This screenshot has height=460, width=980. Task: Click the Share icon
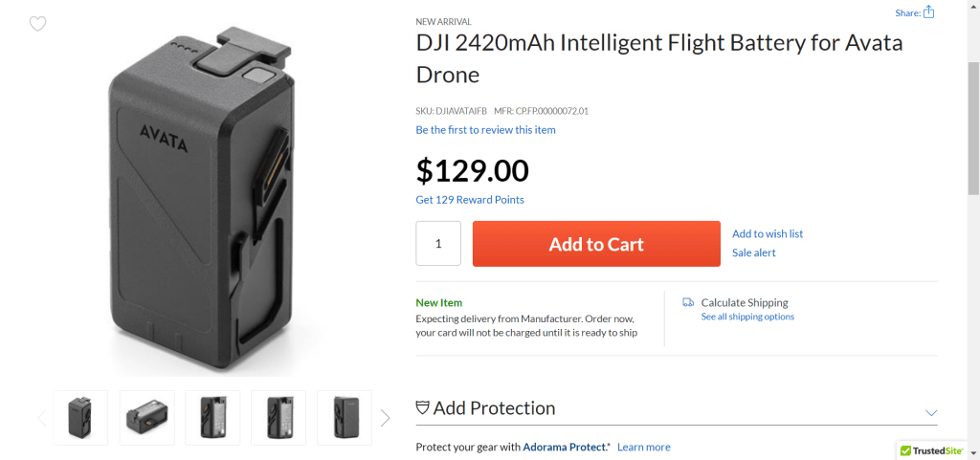[x=928, y=12]
